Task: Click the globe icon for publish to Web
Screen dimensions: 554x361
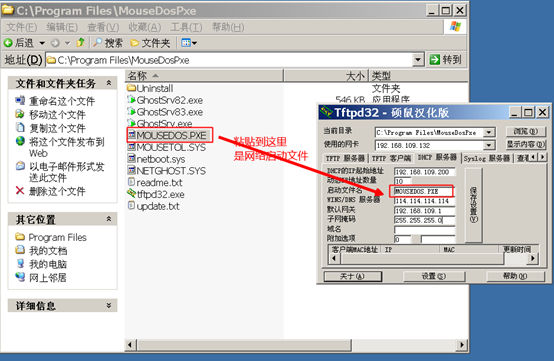Action: coord(20,141)
